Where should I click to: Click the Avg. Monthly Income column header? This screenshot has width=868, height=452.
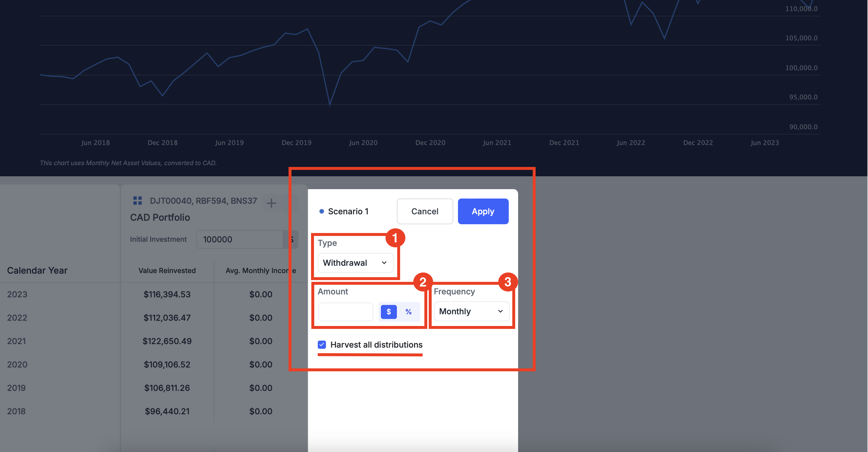(260, 270)
